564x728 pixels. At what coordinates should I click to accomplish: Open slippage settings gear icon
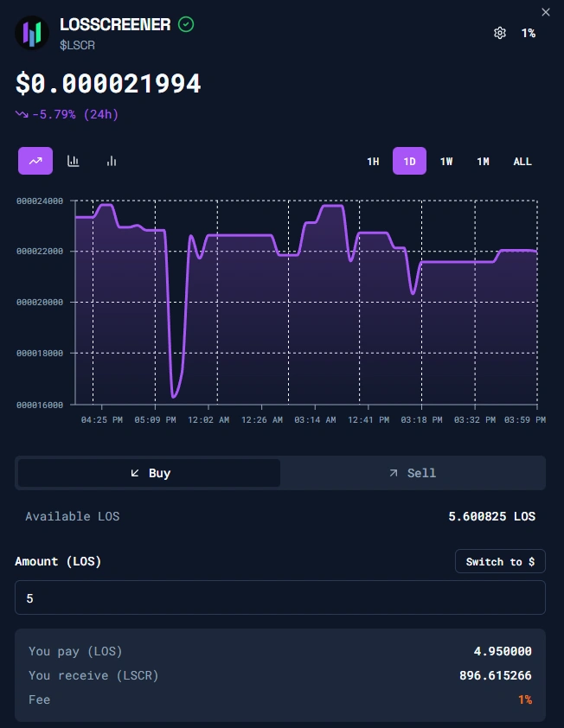(499, 33)
